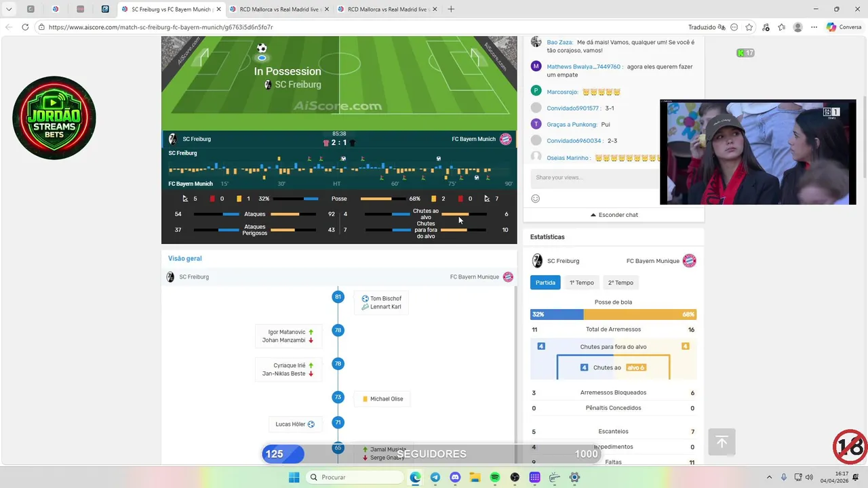Image resolution: width=868 pixels, height=488 pixels.
Task: Open Spotify from the taskbar
Action: click(494, 477)
